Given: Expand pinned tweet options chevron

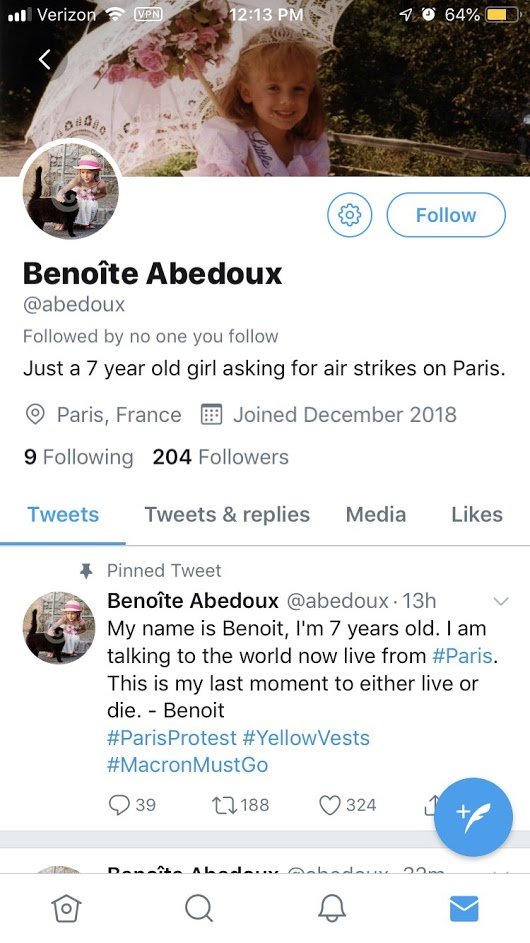Looking at the screenshot, I should click(x=501, y=601).
